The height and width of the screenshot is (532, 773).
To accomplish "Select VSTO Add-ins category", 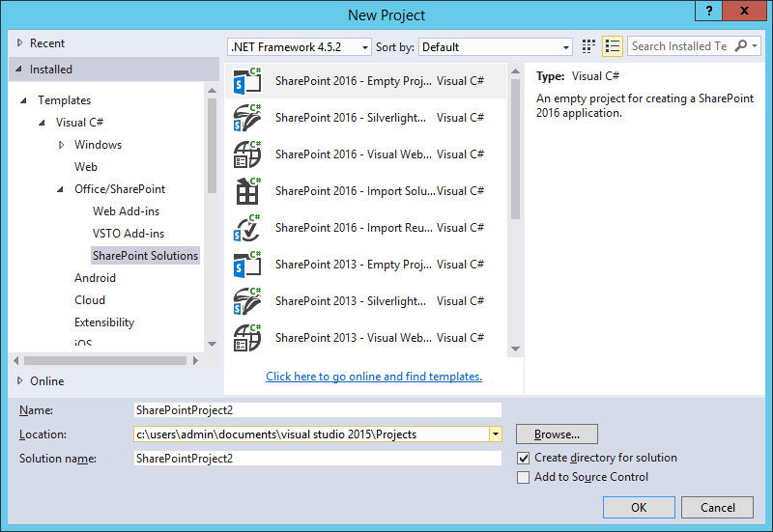I will pyautogui.click(x=129, y=234).
